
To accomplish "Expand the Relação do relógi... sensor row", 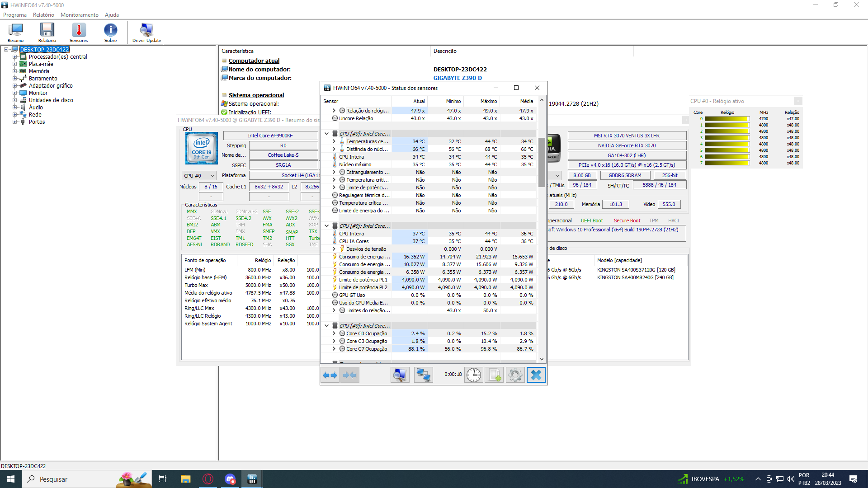I will 334,111.
